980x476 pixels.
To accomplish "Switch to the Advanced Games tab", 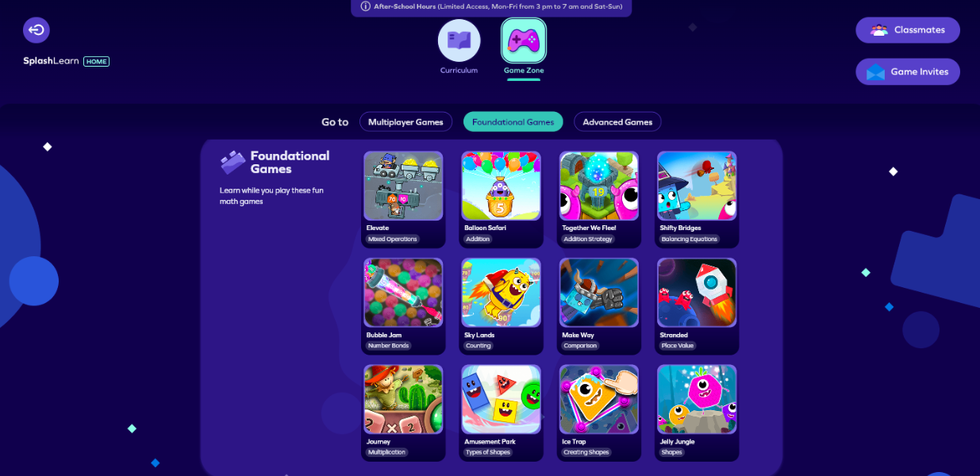I will pyautogui.click(x=617, y=122).
